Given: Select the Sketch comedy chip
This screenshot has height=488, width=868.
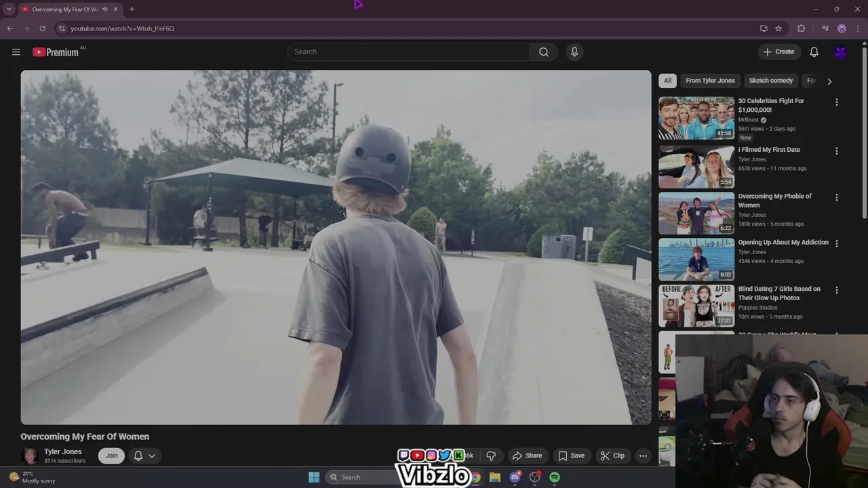Looking at the screenshot, I should click(770, 81).
